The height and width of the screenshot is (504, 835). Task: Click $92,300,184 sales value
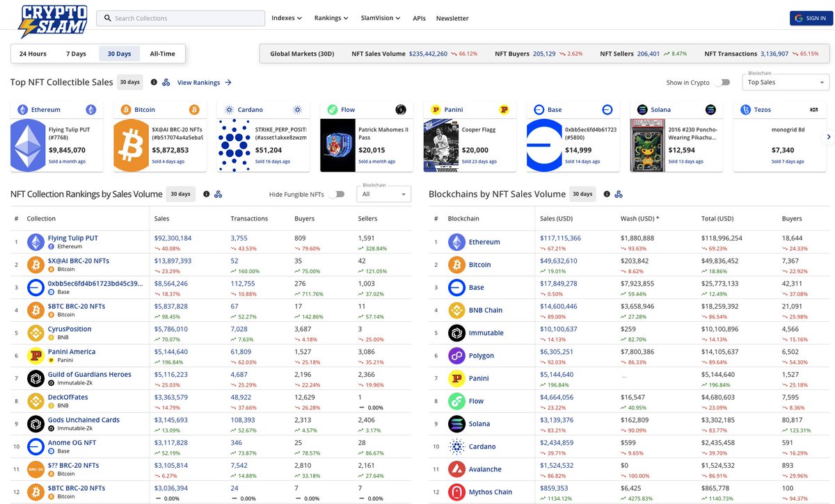[173, 238]
